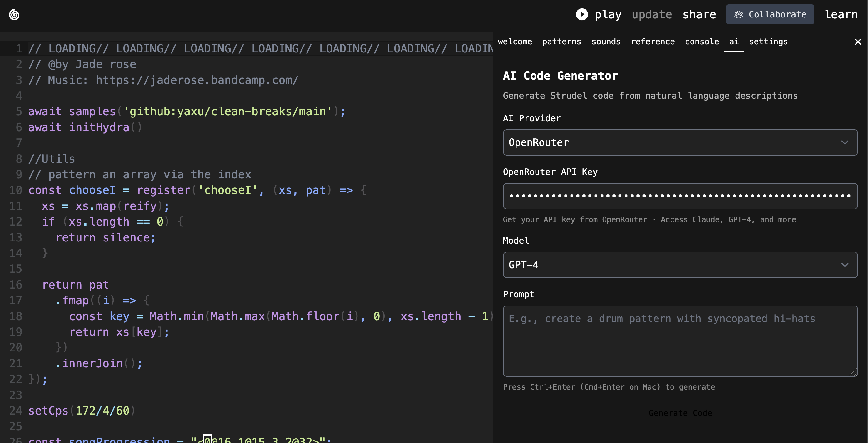Show the console tab

(702, 42)
